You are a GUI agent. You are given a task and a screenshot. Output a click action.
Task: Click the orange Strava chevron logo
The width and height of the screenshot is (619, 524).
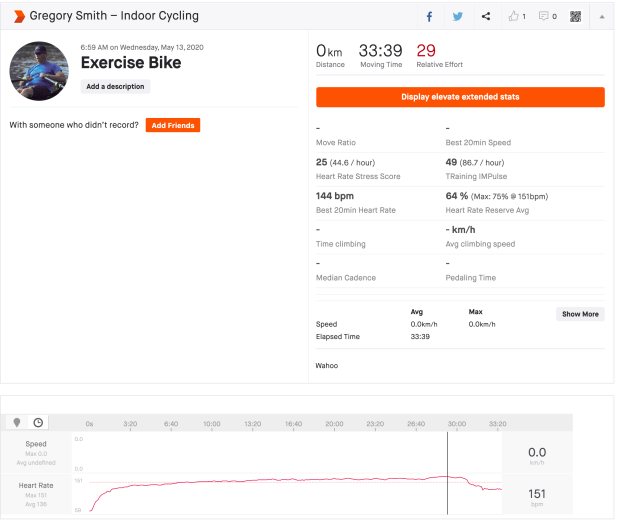[x=19, y=16]
